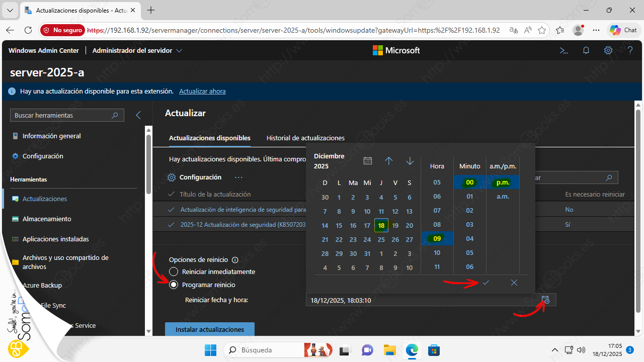
Task: Open the PowerShell console icon in header
Action: (x=564, y=50)
